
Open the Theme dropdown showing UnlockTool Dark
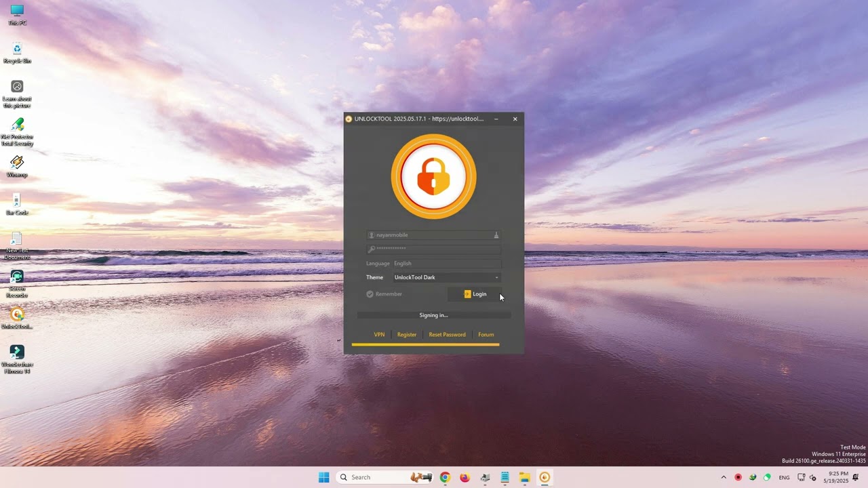[447, 277]
